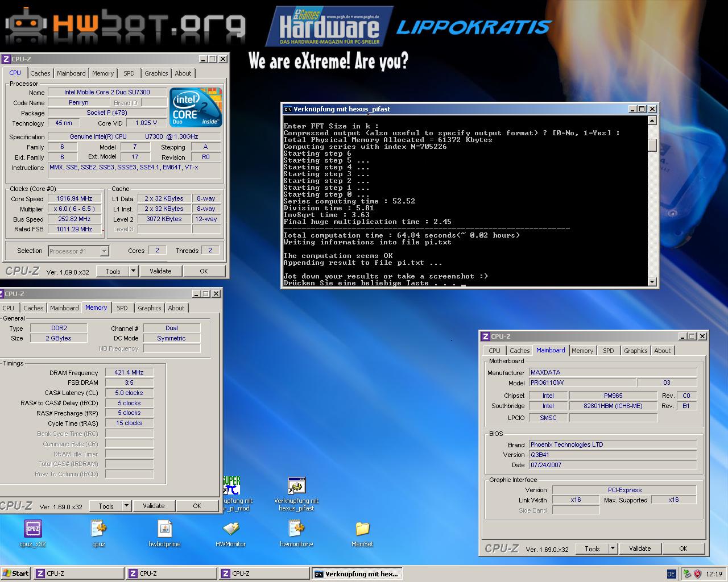The image size is (728, 582).
Task: Click the Model PRO6110IW field
Action: pos(582,383)
